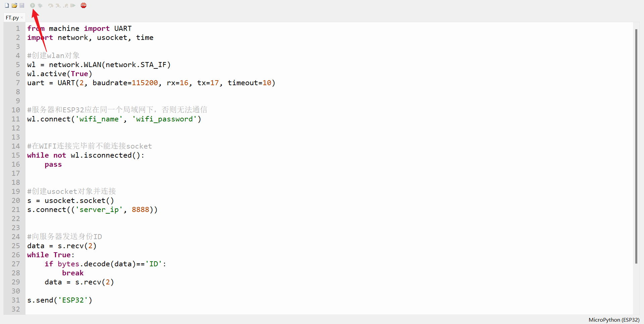Save the file with the floppy disk icon
This screenshot has height=324, width=644.
coord(22,5)
